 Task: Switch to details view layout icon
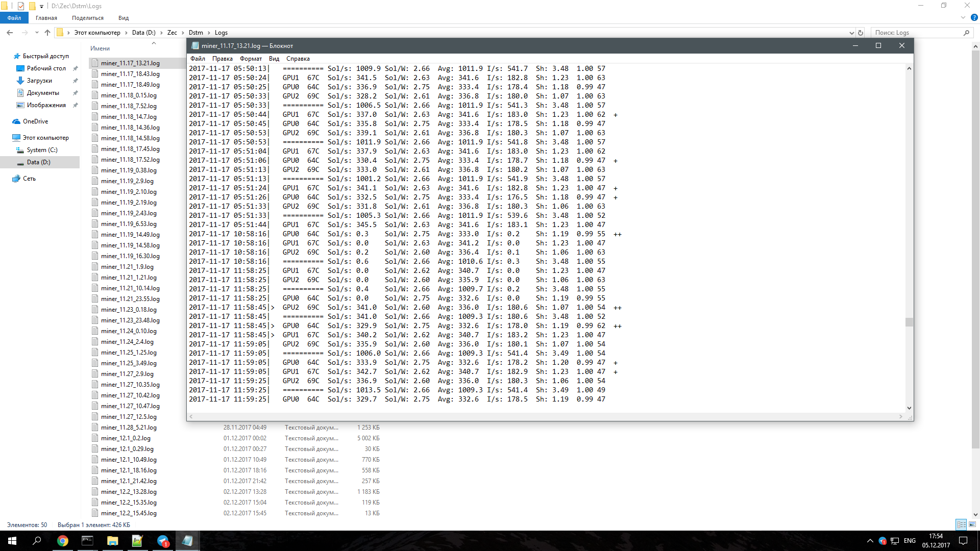click(961, 524)
